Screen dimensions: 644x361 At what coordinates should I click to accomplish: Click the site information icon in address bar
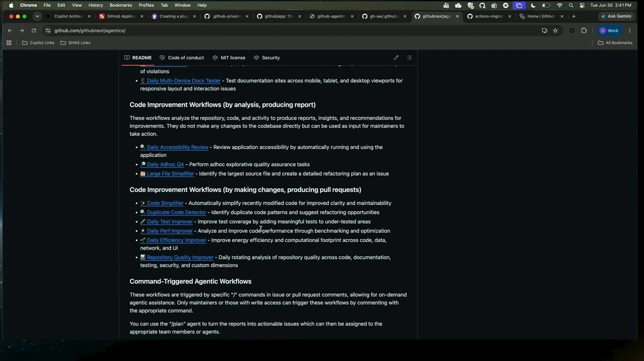tap(48, 30)
